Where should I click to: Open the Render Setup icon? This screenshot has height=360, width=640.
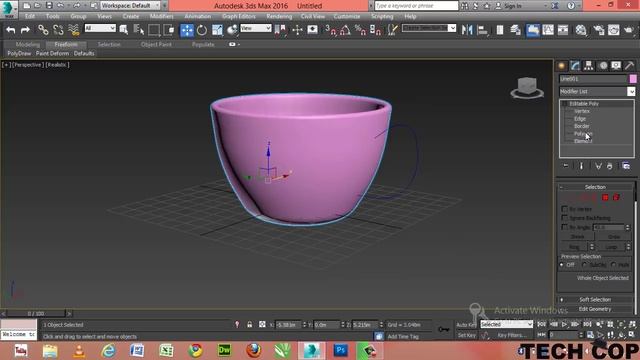coord(599,30)
